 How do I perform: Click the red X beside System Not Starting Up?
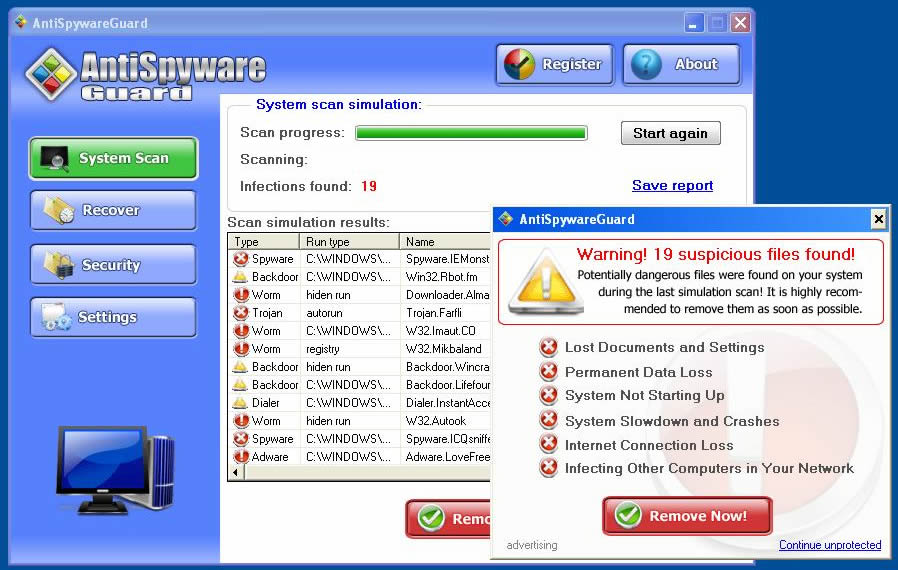point(549,395)
